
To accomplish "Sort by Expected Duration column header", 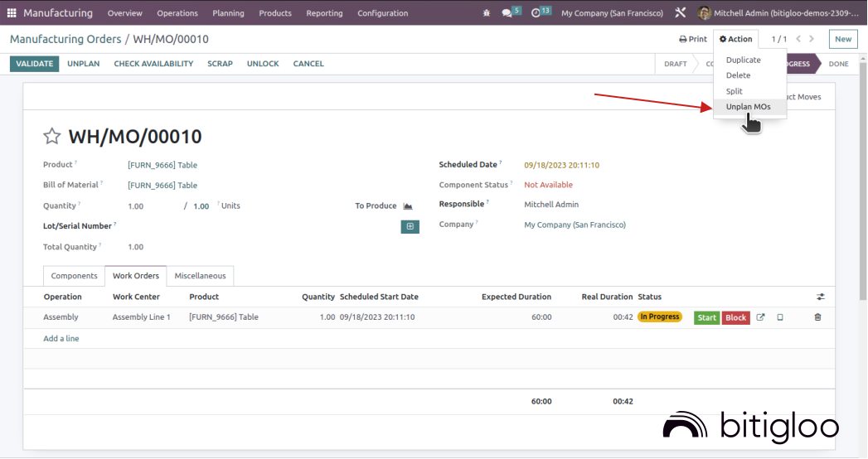I will pos(516,297).
